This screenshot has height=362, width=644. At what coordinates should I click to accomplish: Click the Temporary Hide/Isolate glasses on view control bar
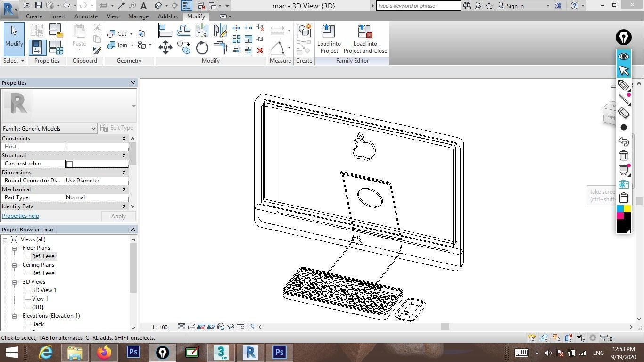(x=231, y=327)
